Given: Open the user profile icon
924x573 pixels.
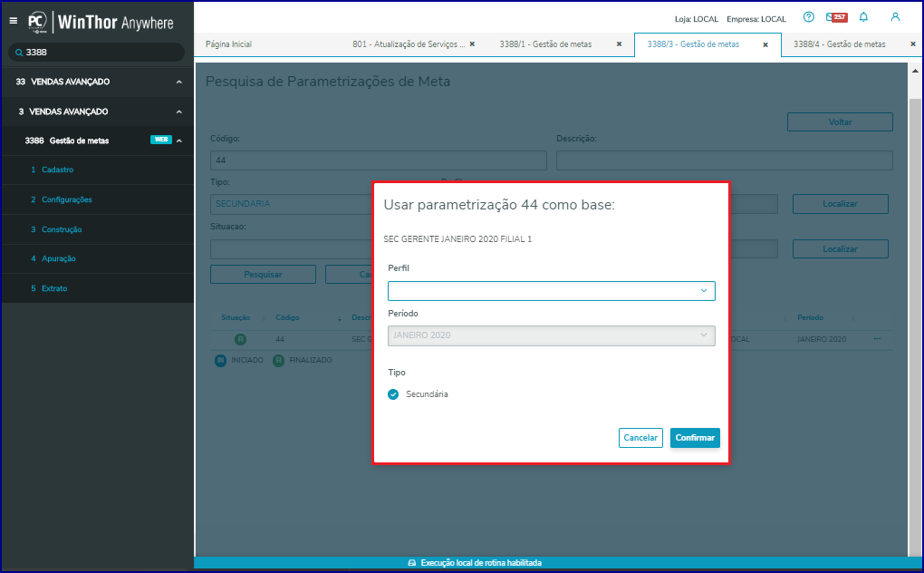Looking at the screenshot, I should pos(895,17).
